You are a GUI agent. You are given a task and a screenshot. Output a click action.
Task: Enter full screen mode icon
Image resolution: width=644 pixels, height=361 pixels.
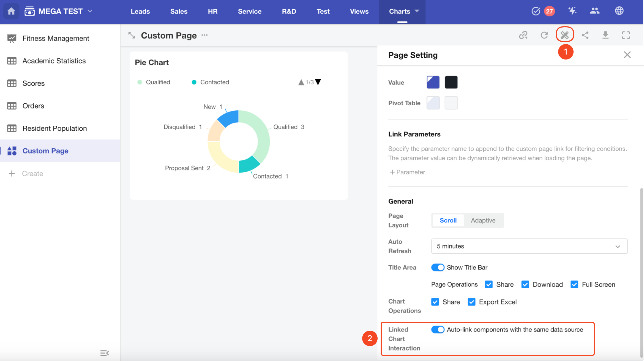(626, 35)
